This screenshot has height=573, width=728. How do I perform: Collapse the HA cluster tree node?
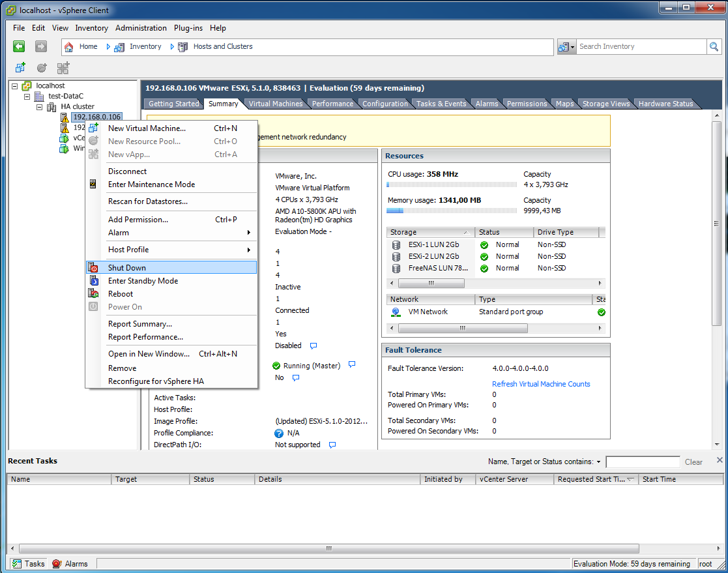(x=40, y=107)
